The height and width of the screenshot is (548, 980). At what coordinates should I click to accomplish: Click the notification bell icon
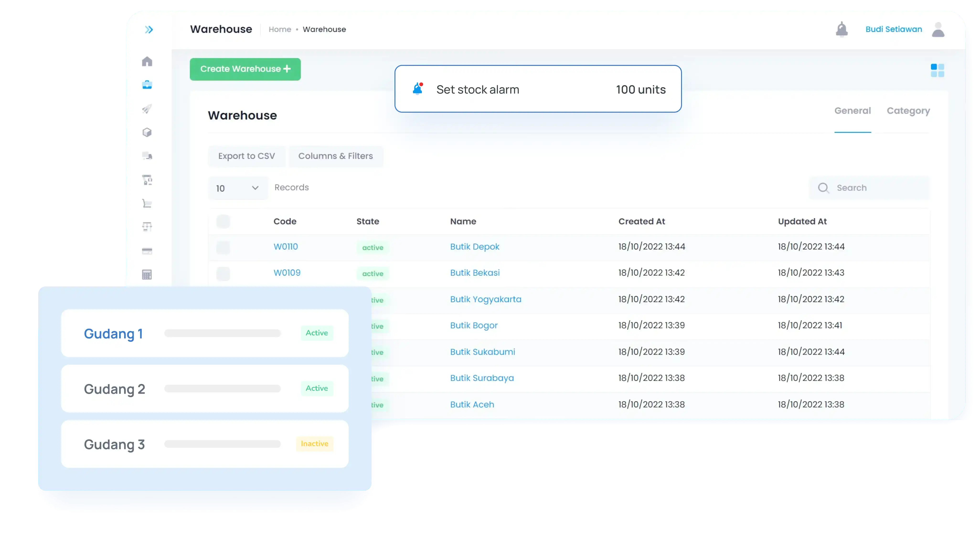pyautogui.click(x=842, y=29)
